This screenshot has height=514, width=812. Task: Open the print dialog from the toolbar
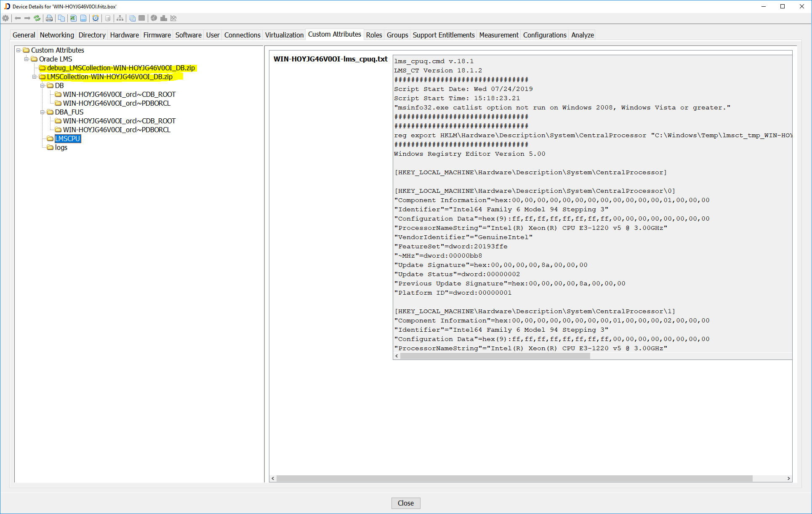click(x=49, y=18)
